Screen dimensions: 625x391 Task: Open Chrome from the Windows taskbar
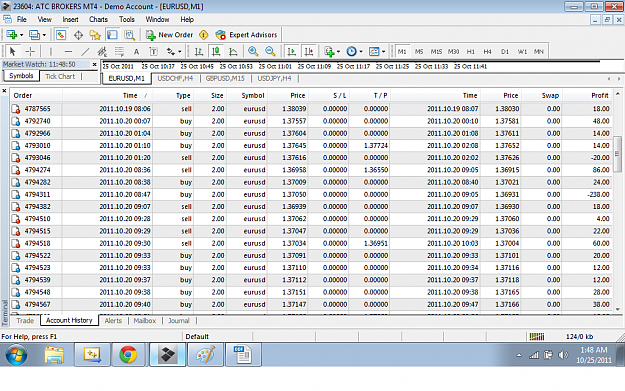coord(128,355)
